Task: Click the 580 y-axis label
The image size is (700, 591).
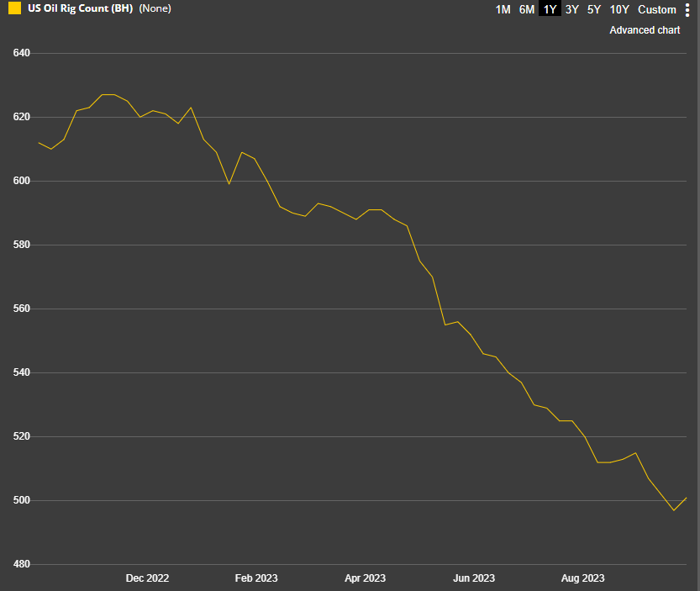Action: pyautogui.click(x=22, y=245)
